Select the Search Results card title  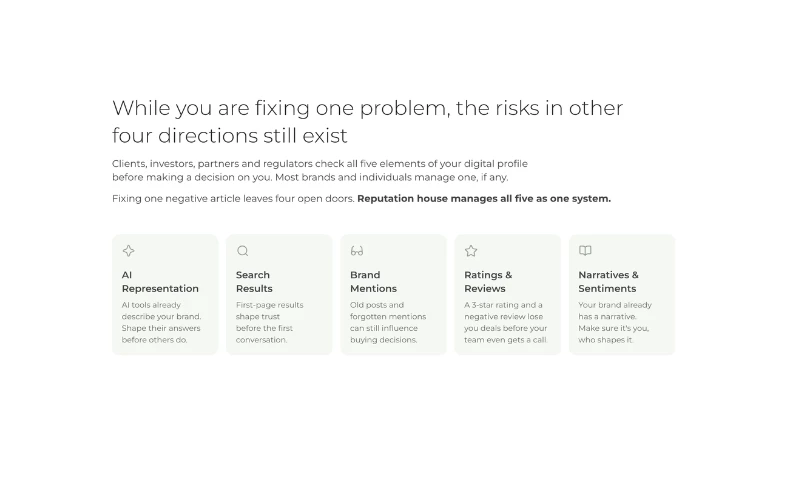click(254, 282)
